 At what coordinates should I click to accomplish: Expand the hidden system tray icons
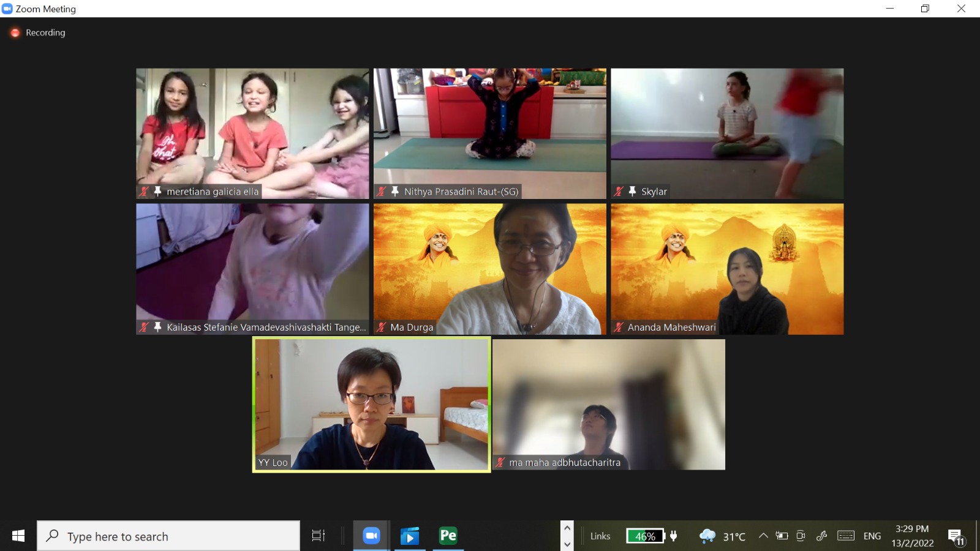pos(763,536)
